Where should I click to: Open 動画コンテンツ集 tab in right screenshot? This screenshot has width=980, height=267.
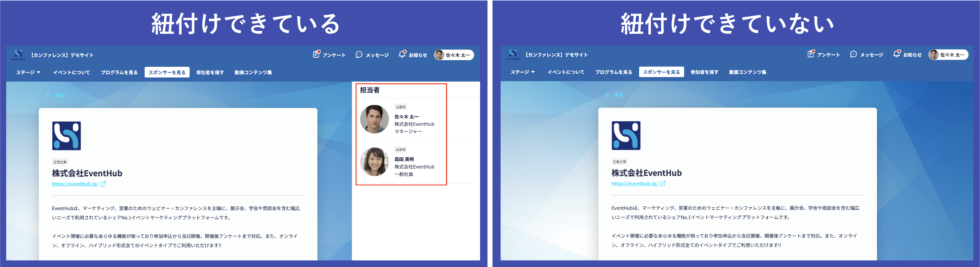748,72
